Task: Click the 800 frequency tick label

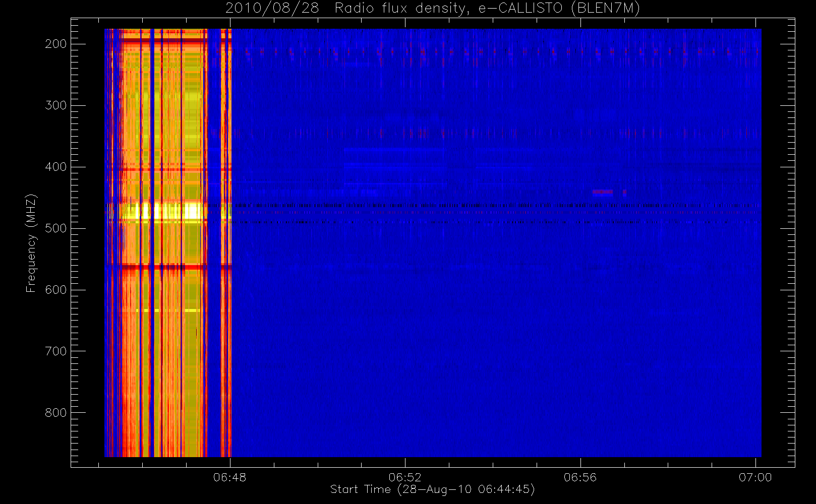Action: pos(55,413)
